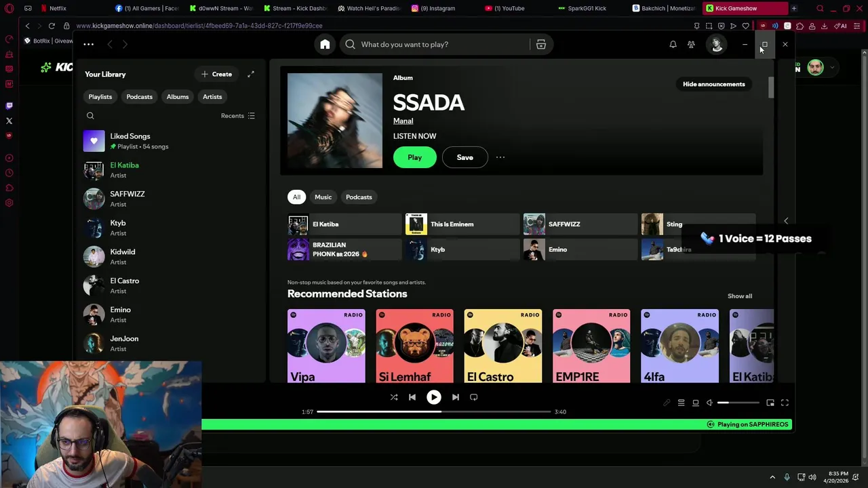
Task: Seek in the song progress bar
Action: pos(434,411)
